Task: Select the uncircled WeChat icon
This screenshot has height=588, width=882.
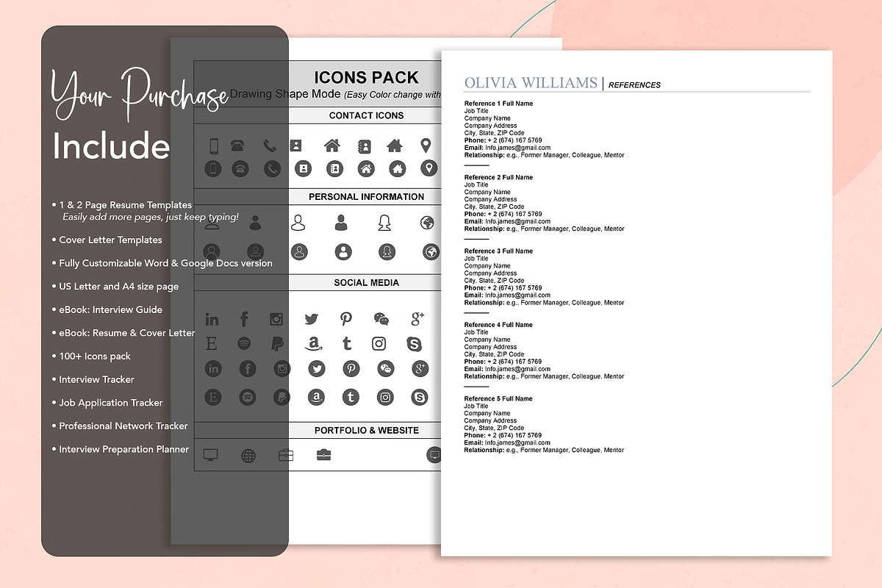Action: (x=381, y=319)
